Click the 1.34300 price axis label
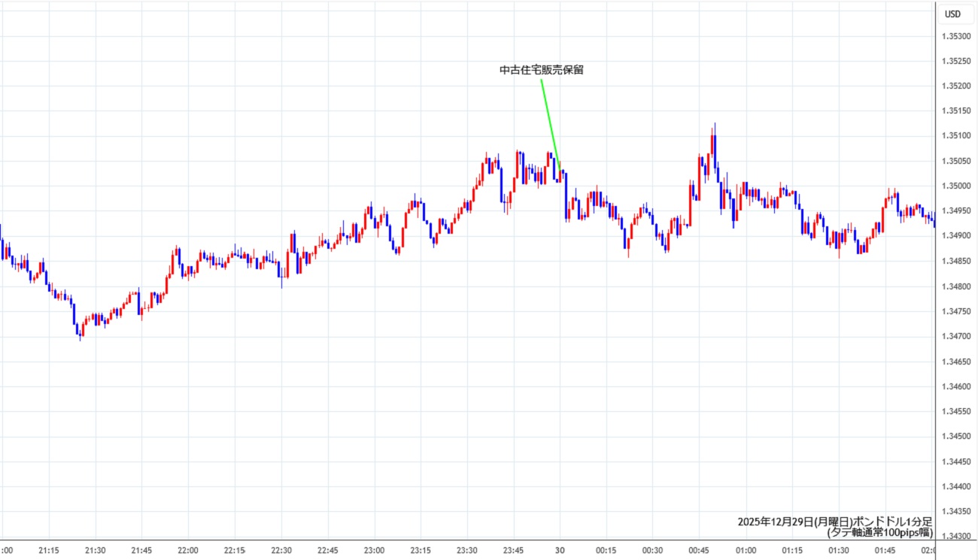978x560 pixels. coord(955,536)
